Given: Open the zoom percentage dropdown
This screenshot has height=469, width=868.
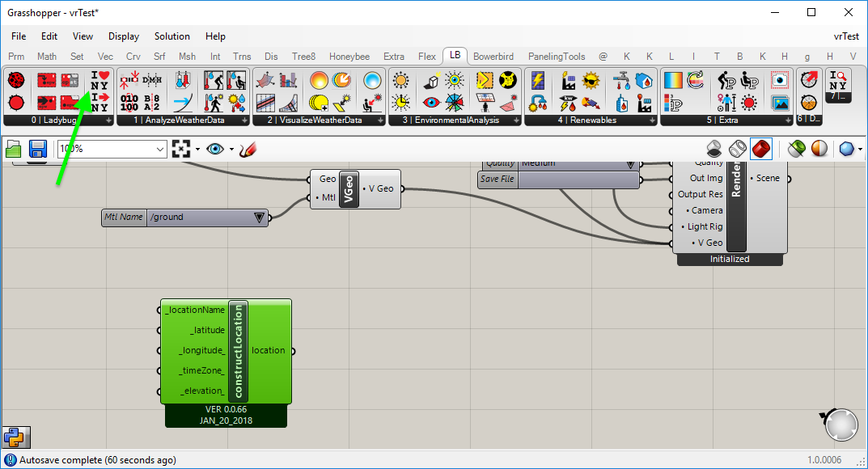Looking at the screenshot, I should pos(159,150).
